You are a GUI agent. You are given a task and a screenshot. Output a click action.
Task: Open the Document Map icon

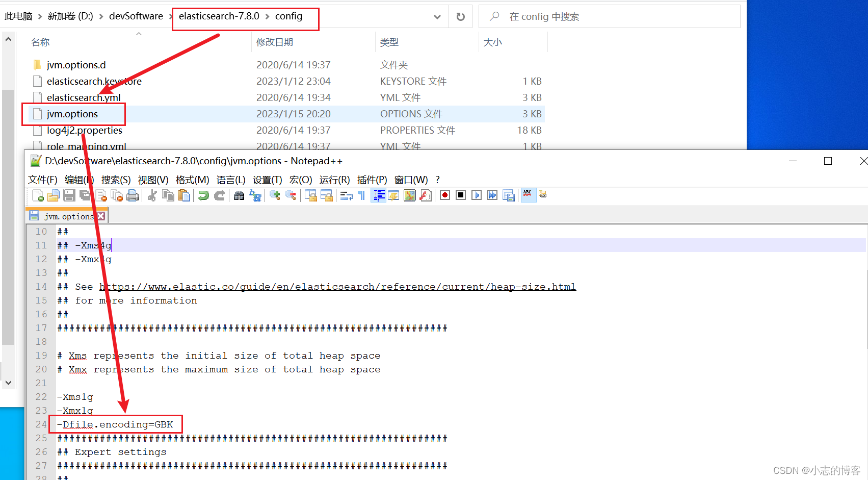[x=409, y=195]
